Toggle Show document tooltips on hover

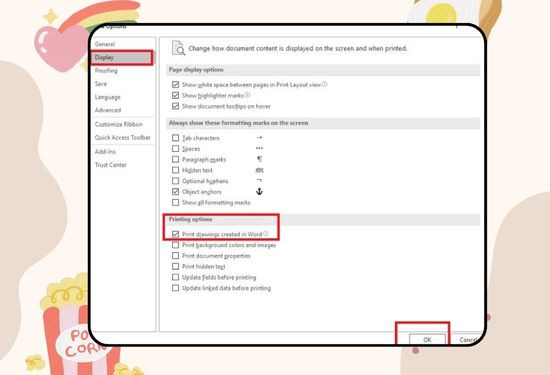pyautogui.click(x=175, y=106)
